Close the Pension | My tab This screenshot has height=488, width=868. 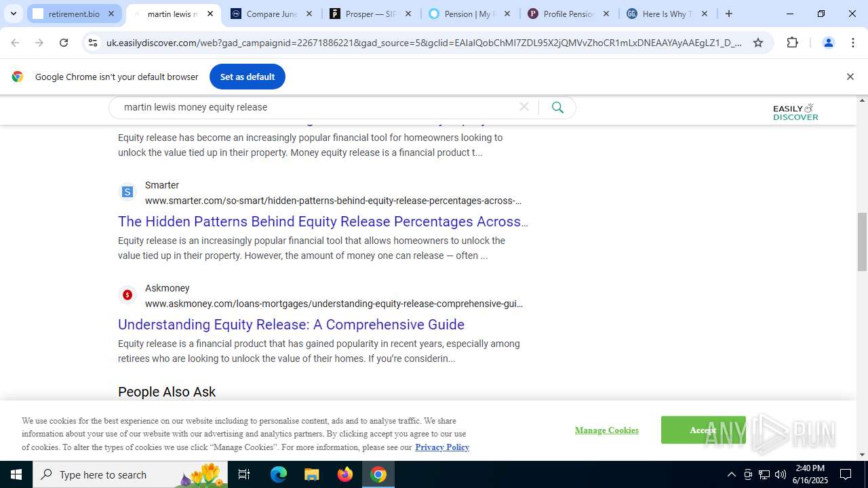pyautogui.click(x=507, y=14)
